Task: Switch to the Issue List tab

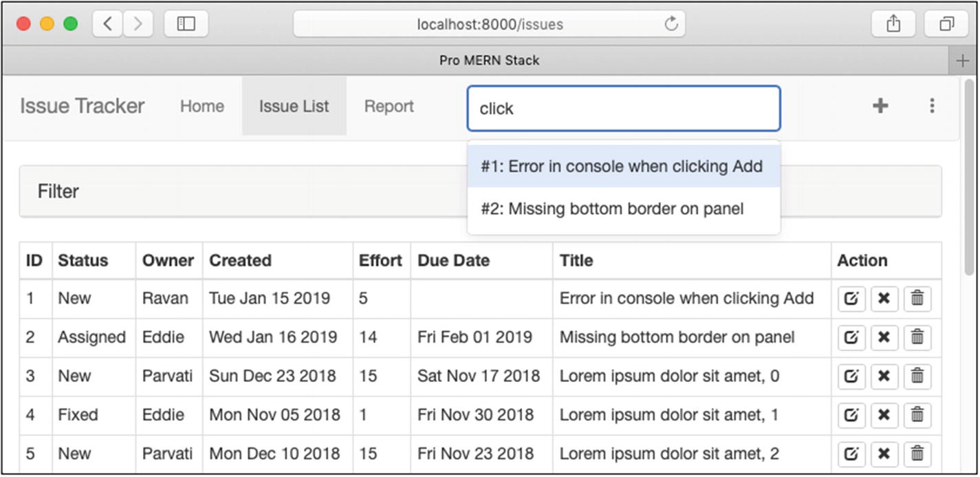Action: (294, 107)
